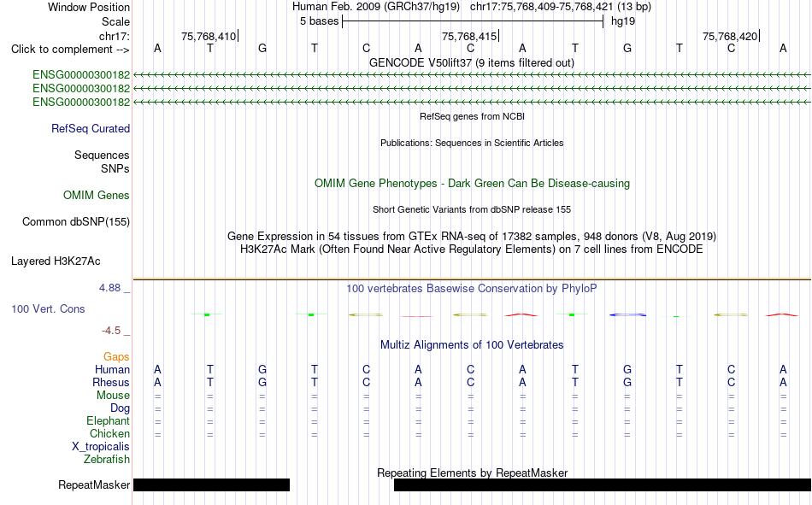Click the longer RepeatMasker black block
The height and width of the screenshot is (505, 812).
point(603,484)
